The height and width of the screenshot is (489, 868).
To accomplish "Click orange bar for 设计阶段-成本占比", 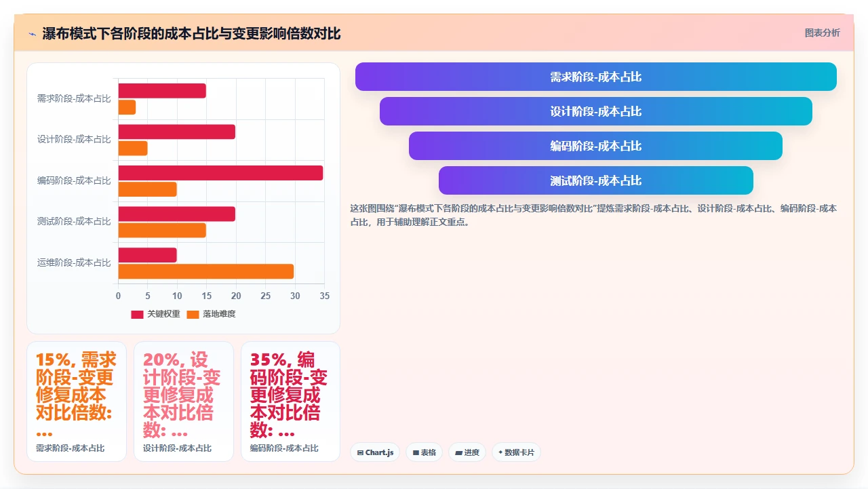I will pos(133,149).
